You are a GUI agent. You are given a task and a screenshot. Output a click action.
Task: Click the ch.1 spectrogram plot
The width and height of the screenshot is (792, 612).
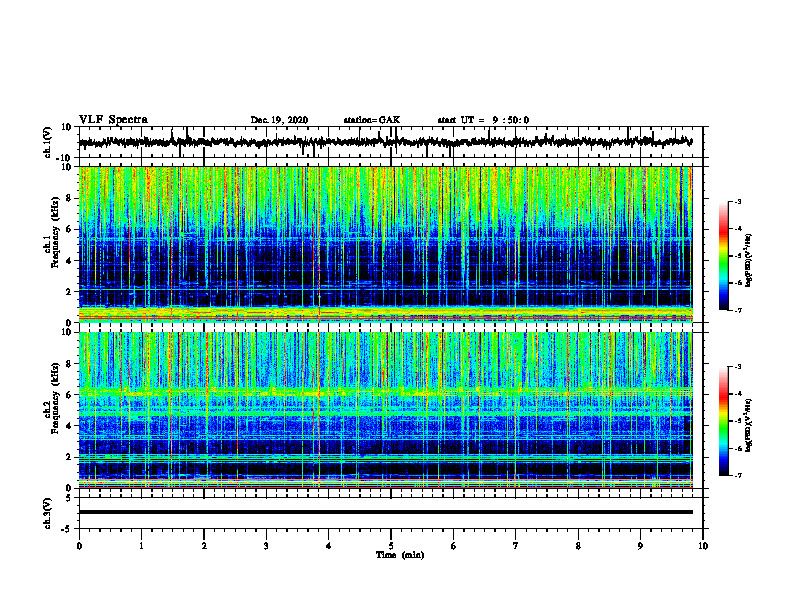(386, 244)
